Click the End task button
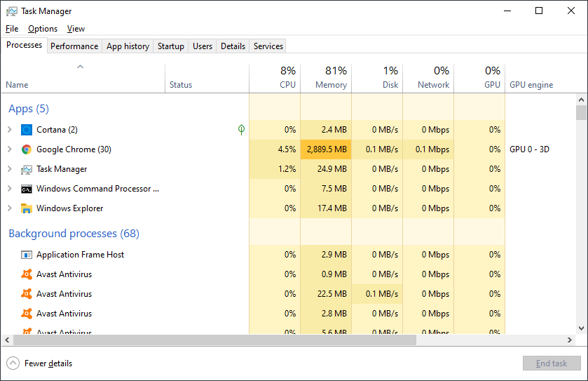 552,363
